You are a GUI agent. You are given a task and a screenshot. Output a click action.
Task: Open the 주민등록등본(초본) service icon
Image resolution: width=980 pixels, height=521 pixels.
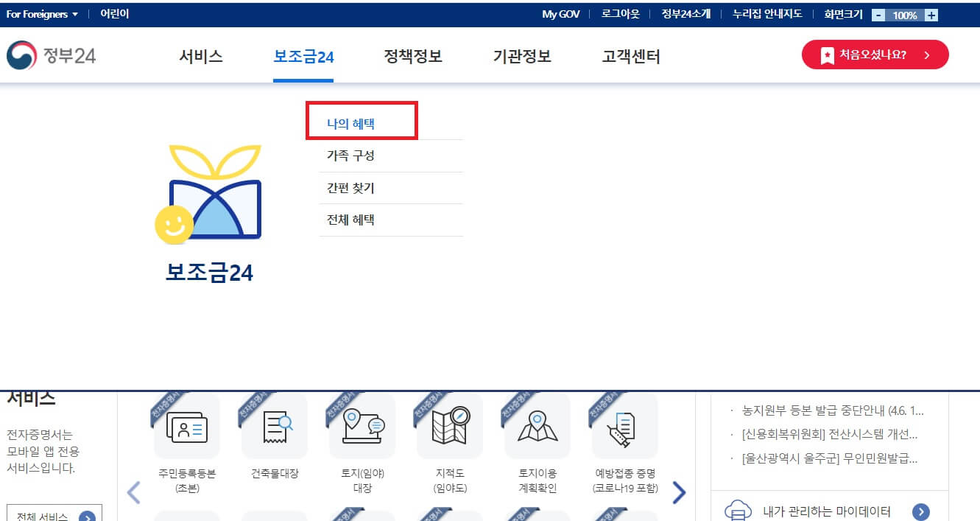click(186, 426)
